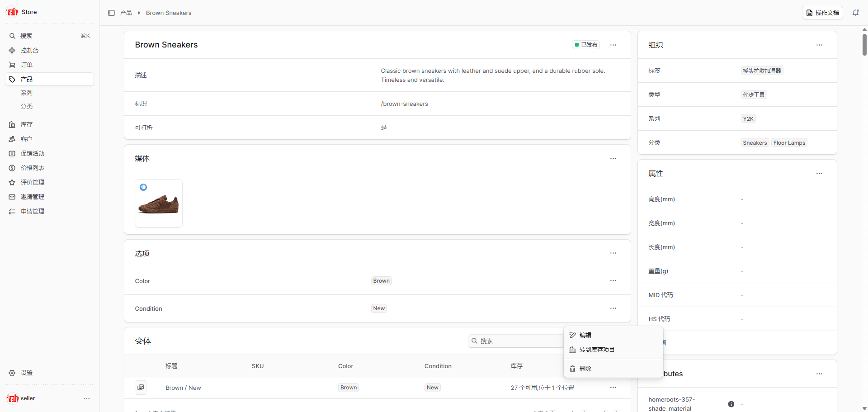Image resolution: width=868 pixels, height=412 pixels.
Task: Select Delete (删除) in the context menu
Action: (x=585, y=369)
